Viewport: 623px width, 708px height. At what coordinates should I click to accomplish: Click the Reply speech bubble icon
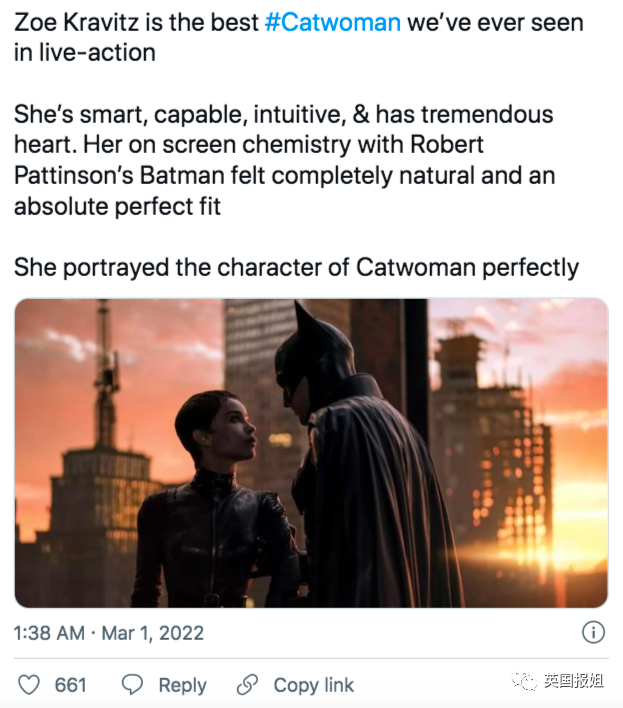click(x=132, y=685)
